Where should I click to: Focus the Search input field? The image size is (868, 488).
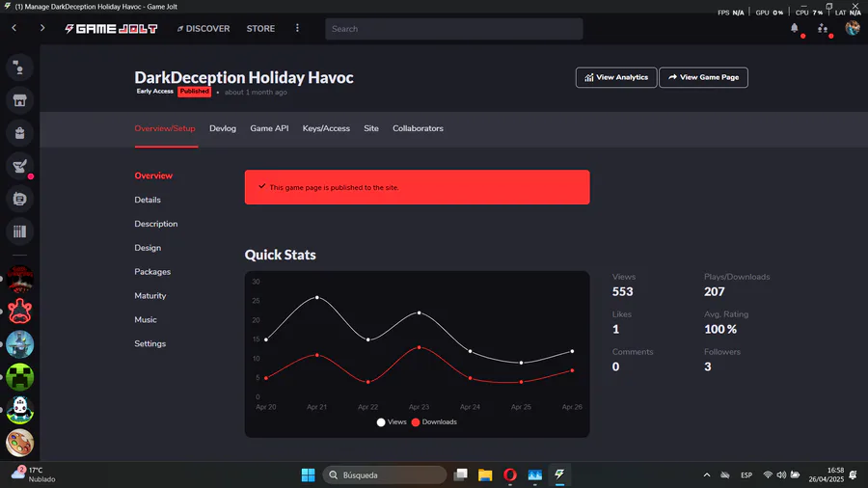point(454,29)
